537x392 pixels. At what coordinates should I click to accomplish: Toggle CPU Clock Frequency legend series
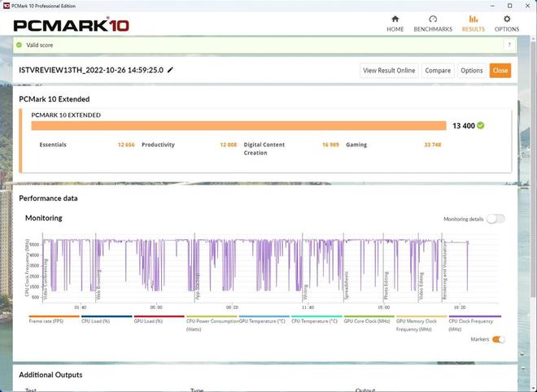click(474, 324)
